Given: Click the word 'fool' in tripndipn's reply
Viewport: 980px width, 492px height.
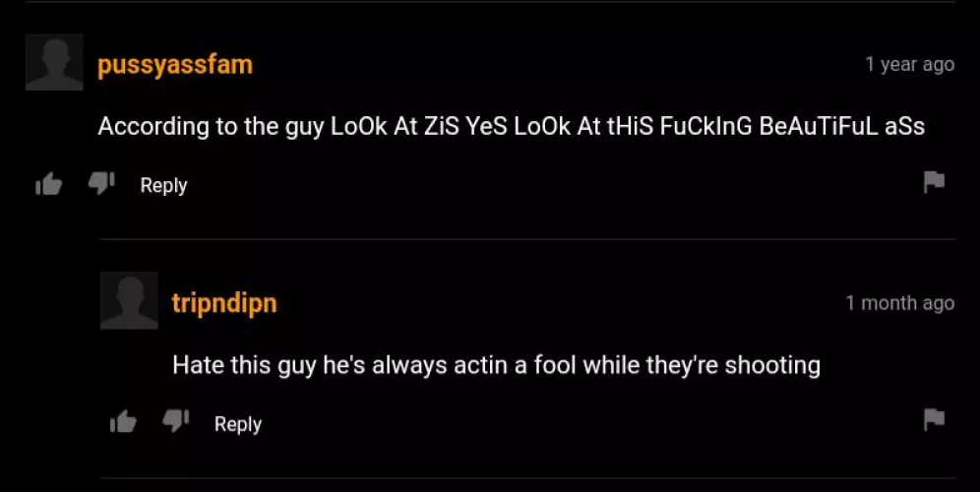Looking at the screenshot, I should [554, 365].
